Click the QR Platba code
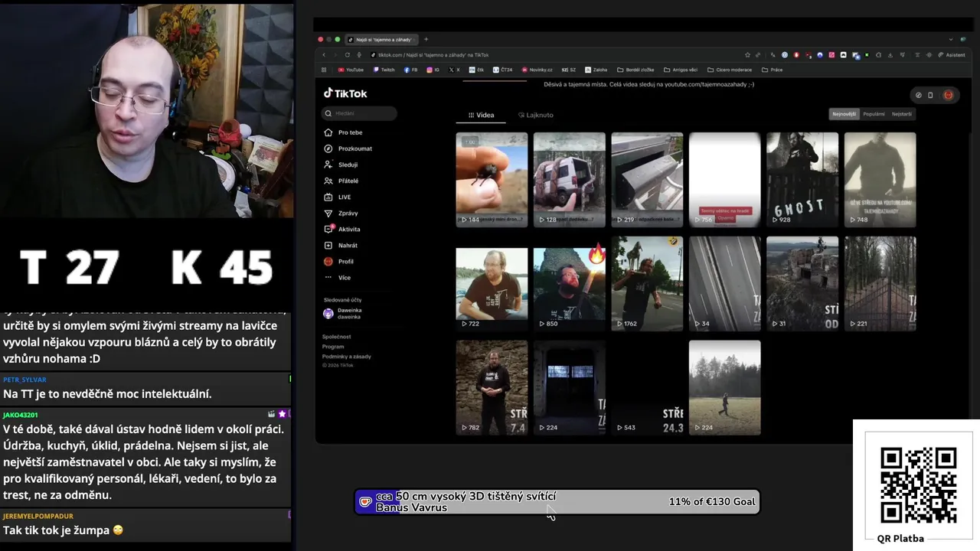The width and height of the screenshot is (980, 551). [x=918, y=485]
